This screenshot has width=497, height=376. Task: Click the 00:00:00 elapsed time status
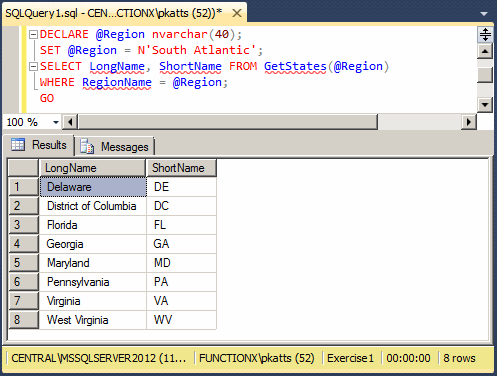point(408,358)
